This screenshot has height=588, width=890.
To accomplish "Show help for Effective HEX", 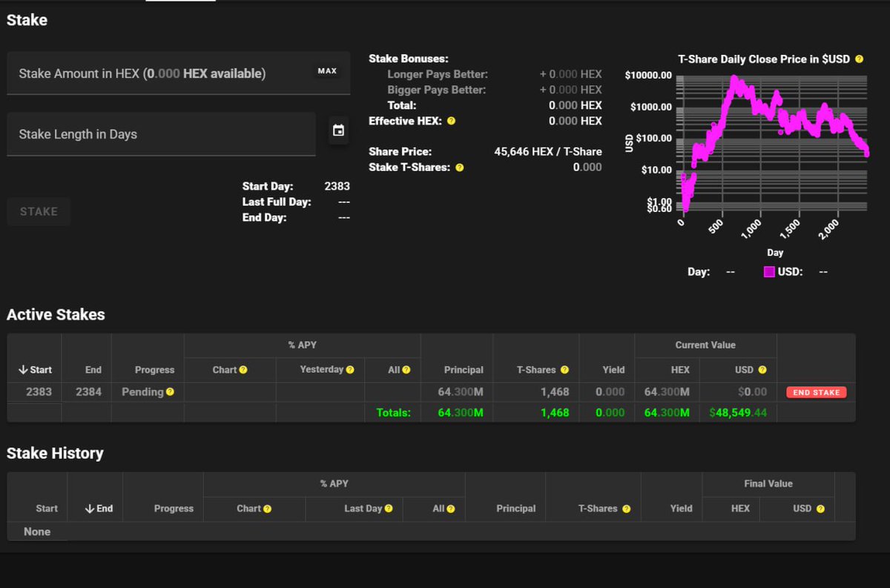I will click(451, 121).
